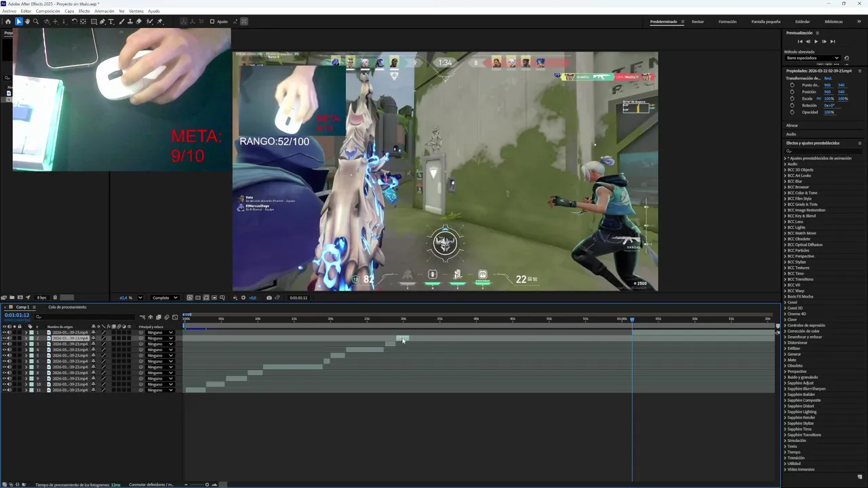Toggle the Opacidad stopwatch
Image resolution: width=868 pixels, height=488 pixels.
coord(792,112)
